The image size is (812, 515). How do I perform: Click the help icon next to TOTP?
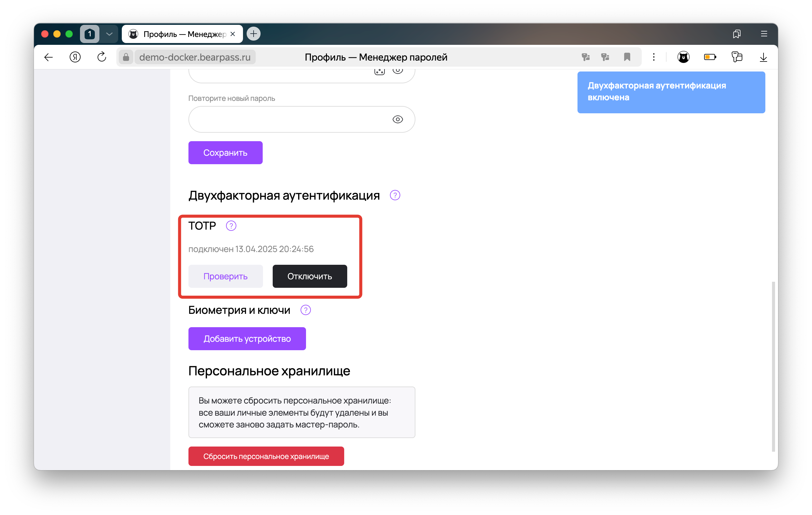click(231, 226)
